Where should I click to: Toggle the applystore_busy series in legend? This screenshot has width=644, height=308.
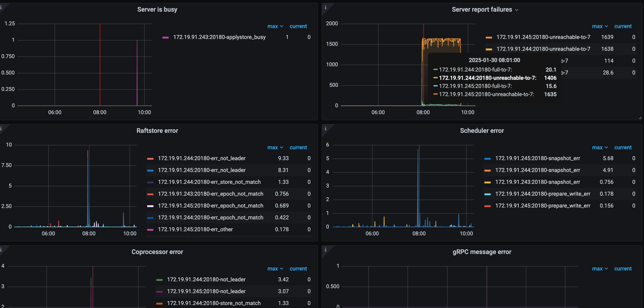coord(219,37)
